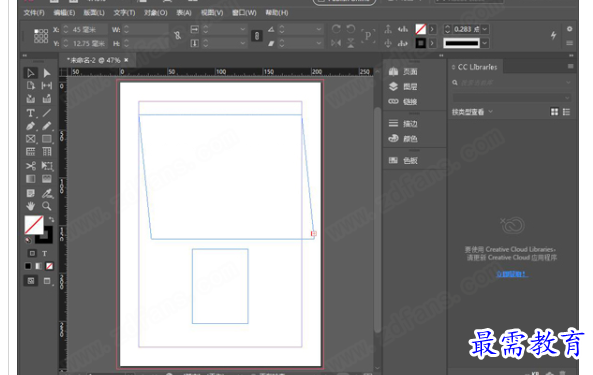Click the fill swatch in the control bar
The height and width of the screenshot is (375, 593).
pyautogui.click(x=421, y=29)
